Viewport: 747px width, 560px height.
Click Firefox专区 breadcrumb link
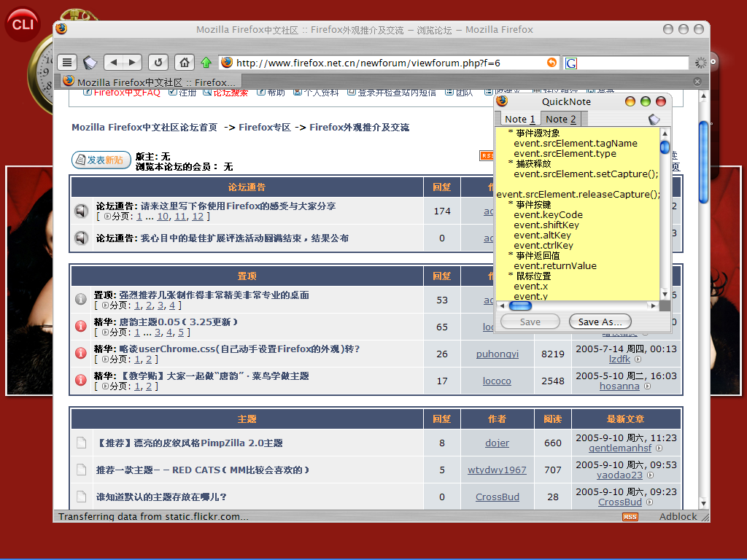[x=264, y=127]
